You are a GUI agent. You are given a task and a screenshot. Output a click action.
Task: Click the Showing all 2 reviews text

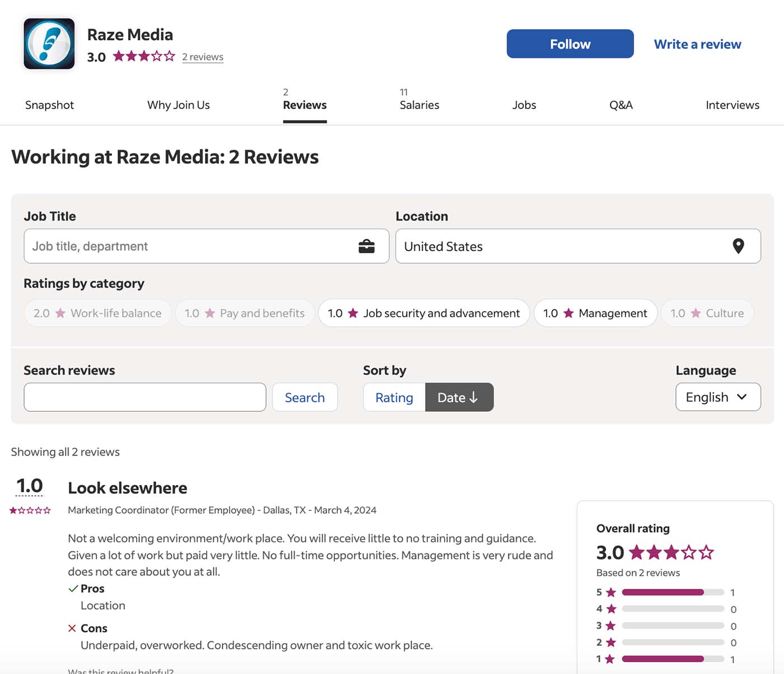coord(66,452)
